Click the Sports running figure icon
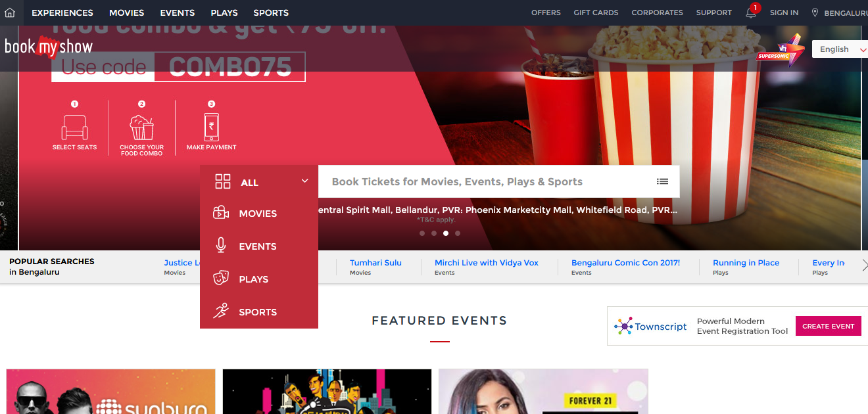This screenshot has width=868, height=414. point(221,311)
